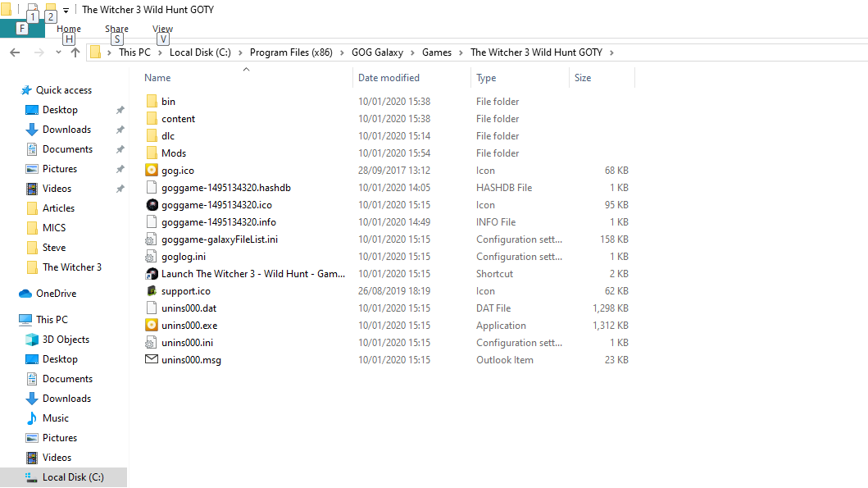868x488 pixels.
Task: Expand chevron after Program Files (x86) breadcrumb
Action: 342,52
